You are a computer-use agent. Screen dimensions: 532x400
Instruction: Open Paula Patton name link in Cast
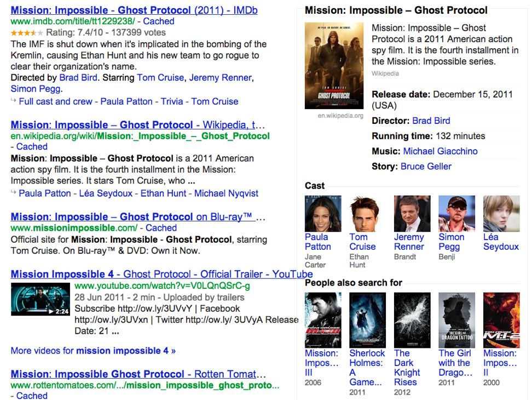(x=318, y=242)
